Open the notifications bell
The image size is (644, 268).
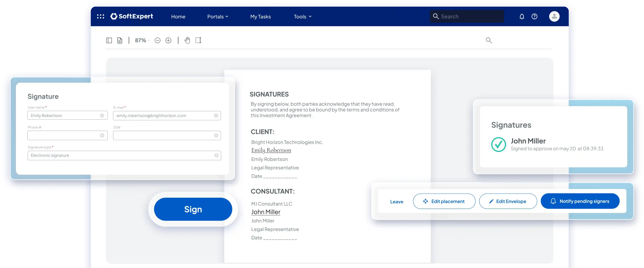(522, 17)
